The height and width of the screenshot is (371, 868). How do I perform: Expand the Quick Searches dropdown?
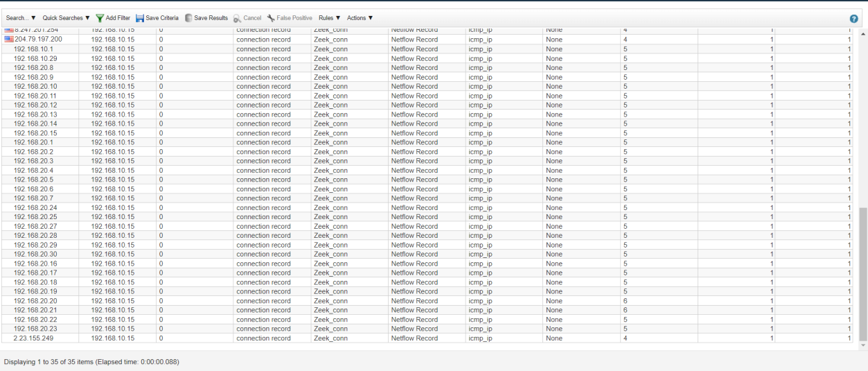[67, 18]
